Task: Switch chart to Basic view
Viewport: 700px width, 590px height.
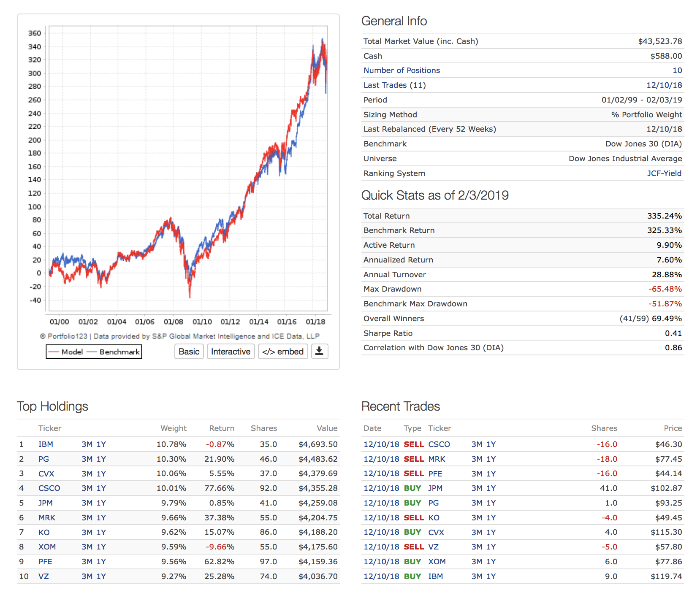Action: [x=189, y=352]
